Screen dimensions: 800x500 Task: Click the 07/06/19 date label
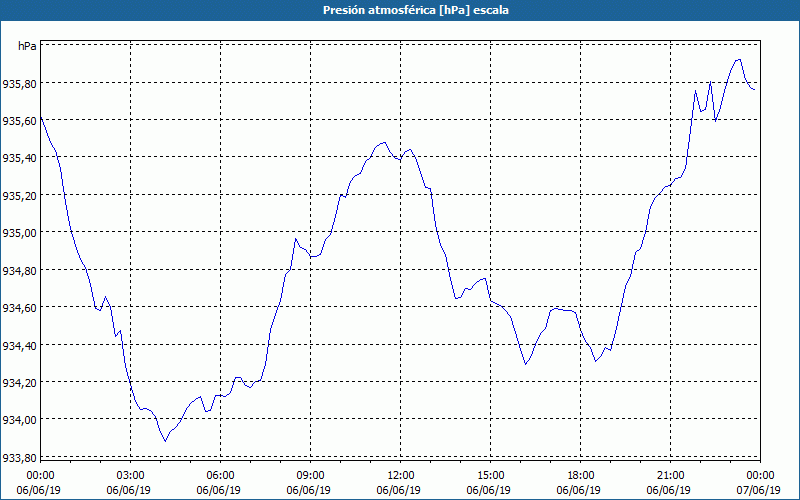pos(760,490)
